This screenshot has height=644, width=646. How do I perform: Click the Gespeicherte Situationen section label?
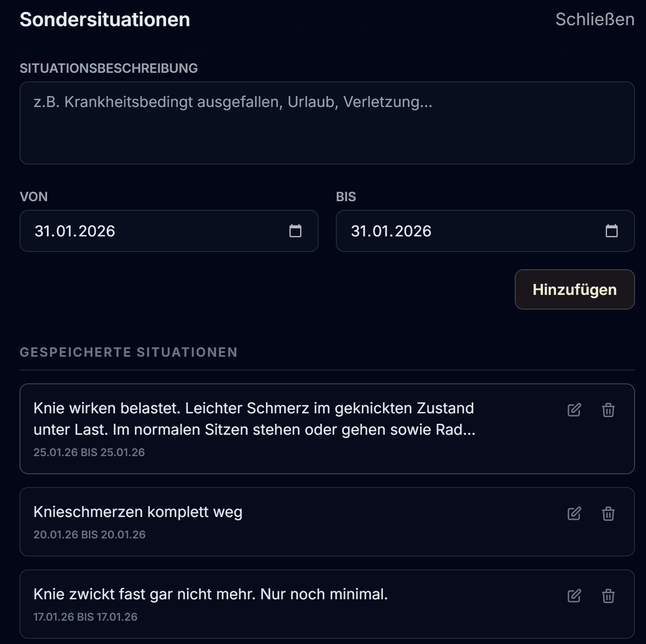128,352
